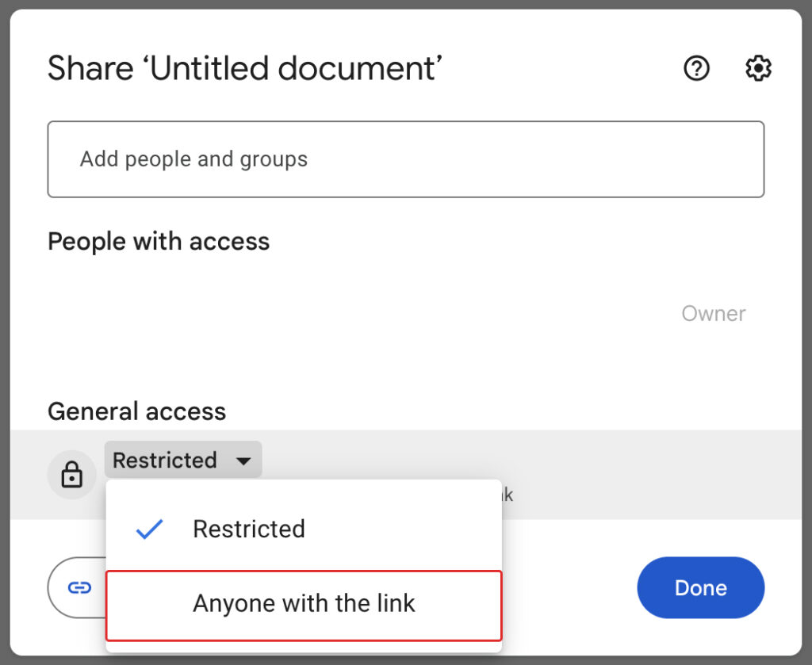Click the checkmark beside Restricted

point(149,529)
